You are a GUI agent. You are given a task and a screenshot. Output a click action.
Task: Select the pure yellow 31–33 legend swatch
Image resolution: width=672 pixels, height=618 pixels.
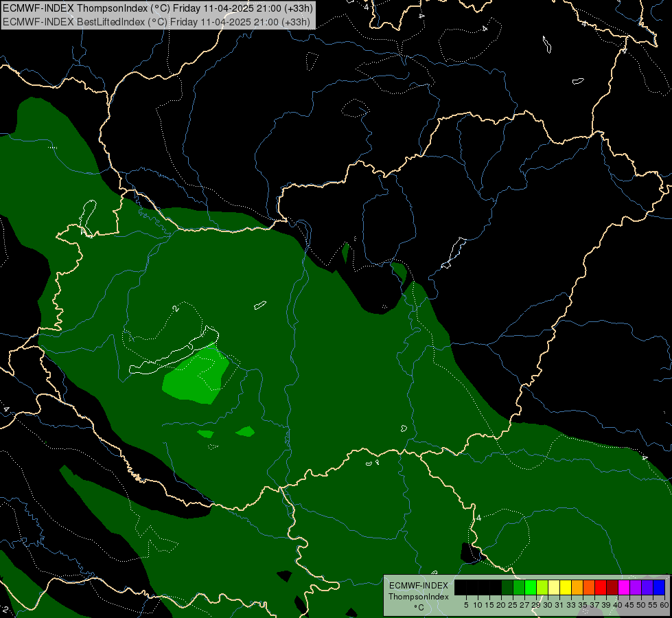coord(566,587)
